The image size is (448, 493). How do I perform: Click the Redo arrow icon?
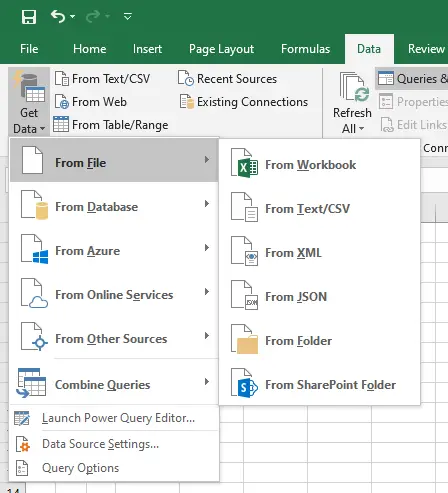(93, 16)
